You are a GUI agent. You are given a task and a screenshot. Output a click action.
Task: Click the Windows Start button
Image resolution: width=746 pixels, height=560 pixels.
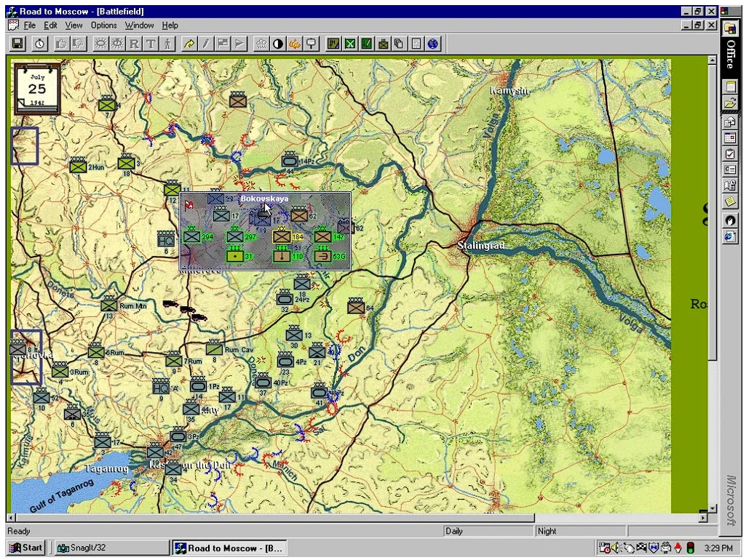tap(26, 548)
